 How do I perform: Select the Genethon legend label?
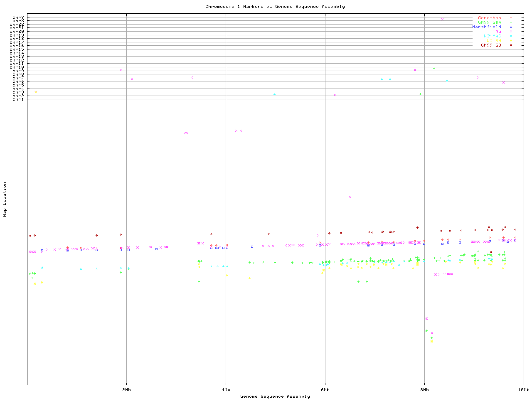tap(489, 18)
